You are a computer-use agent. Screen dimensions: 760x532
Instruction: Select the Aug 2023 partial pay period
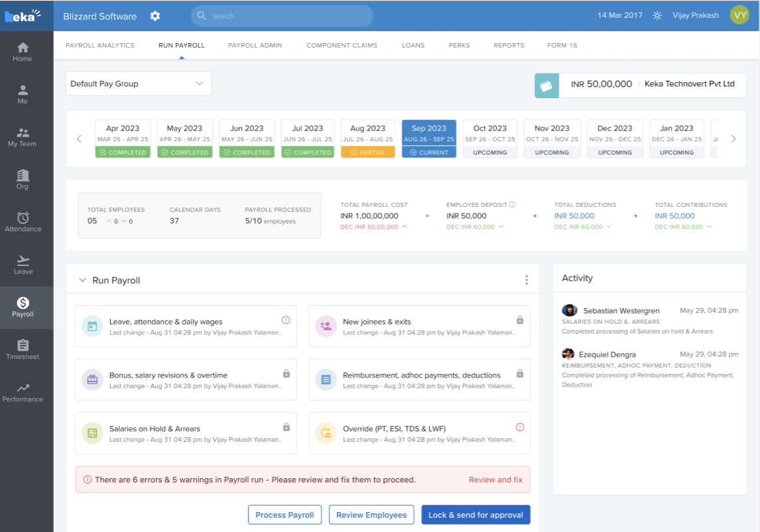click(x=367, y=139)
